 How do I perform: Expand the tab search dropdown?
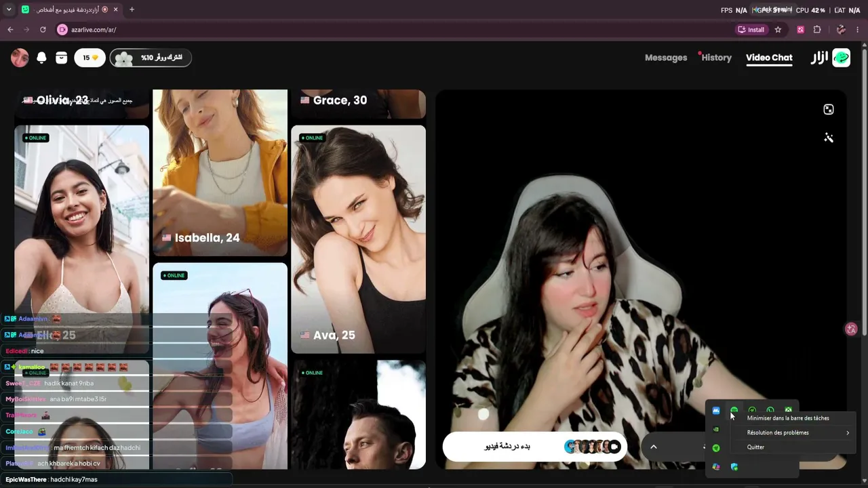tap(9, 9)
